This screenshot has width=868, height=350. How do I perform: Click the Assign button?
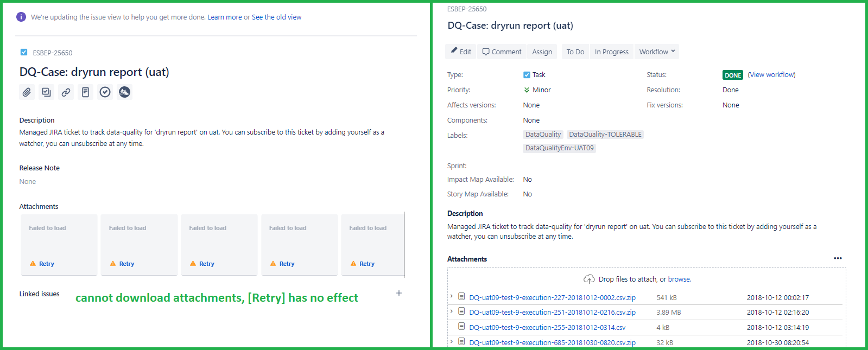542,52
